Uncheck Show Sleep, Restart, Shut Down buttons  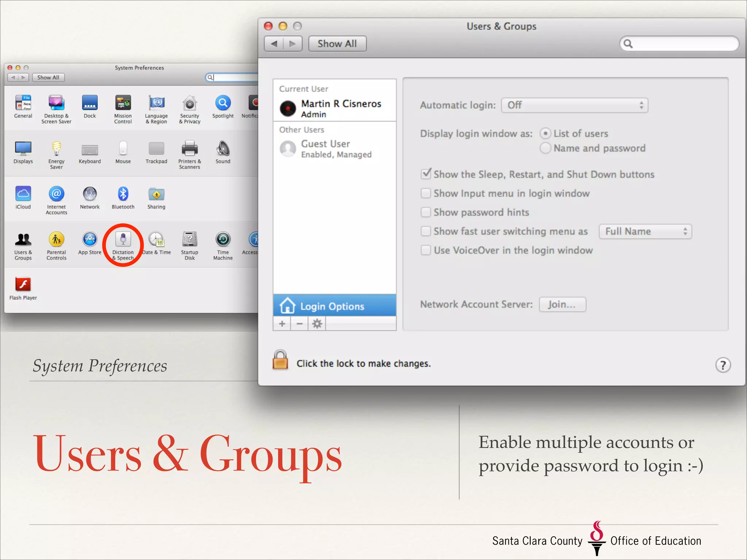pos(426,174)
